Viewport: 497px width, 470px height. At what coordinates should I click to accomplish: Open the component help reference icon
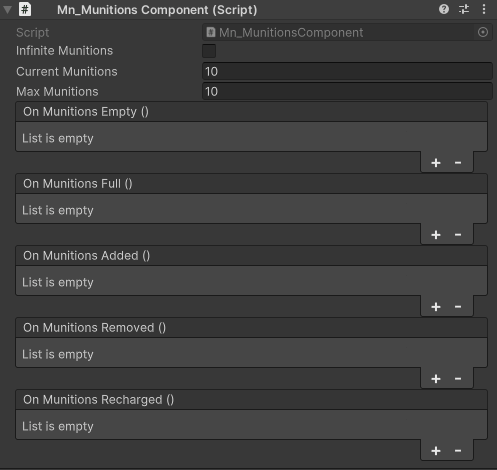[444, 9]
